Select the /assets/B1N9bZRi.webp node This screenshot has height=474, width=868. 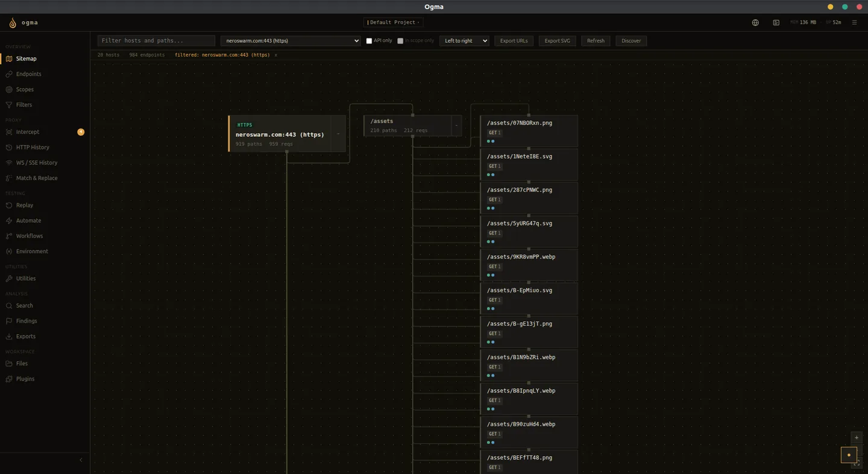click(x=529, y=365)
